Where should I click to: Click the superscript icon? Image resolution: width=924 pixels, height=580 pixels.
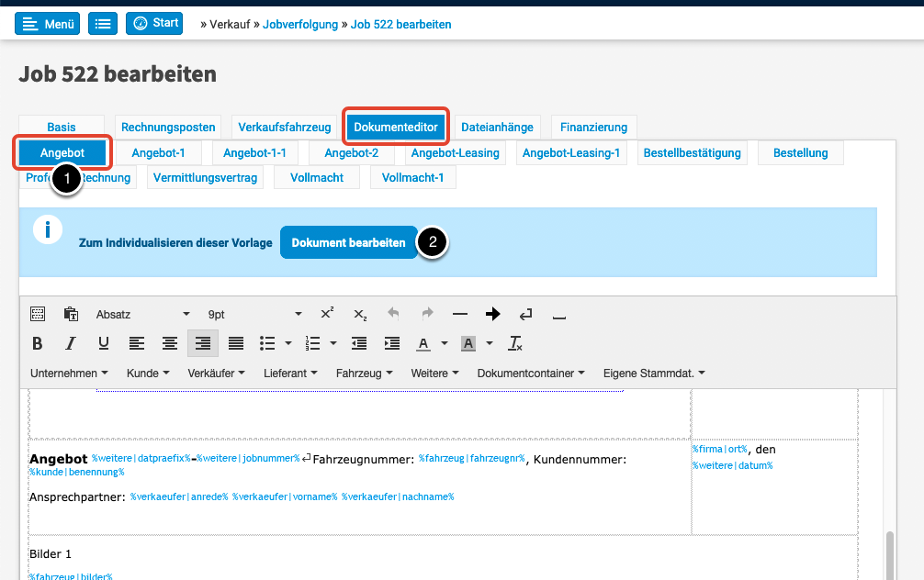(327, 314)
